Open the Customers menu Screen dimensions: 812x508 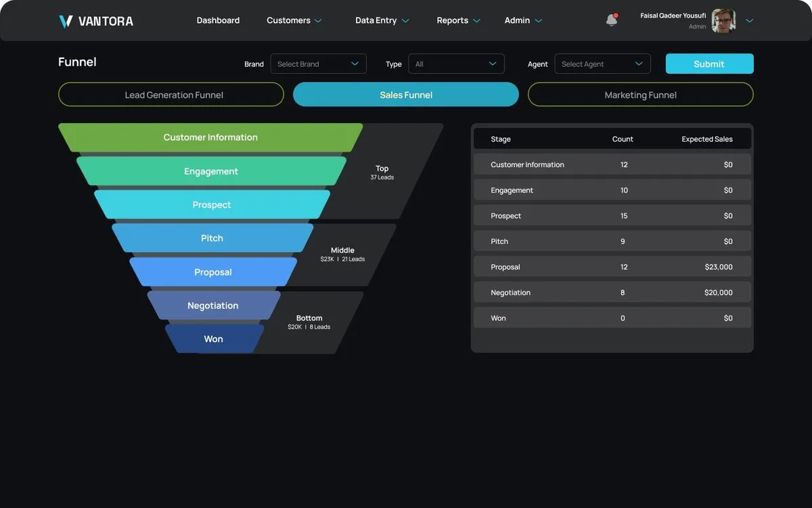point(294,20)
